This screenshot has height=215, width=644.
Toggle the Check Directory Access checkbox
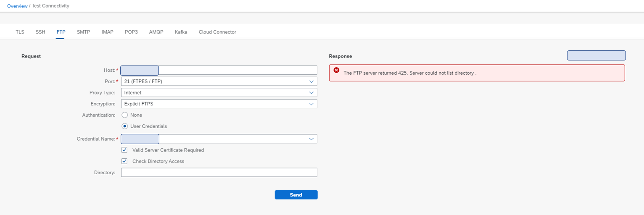click(x=124, y=161)
